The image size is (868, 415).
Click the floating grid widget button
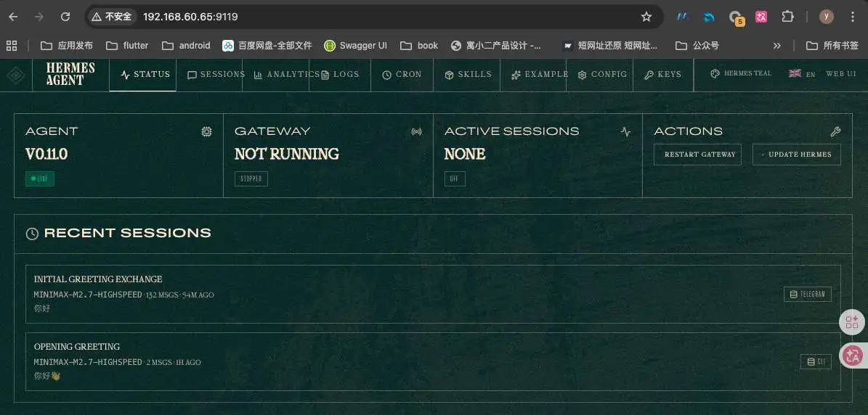coord(852,322)
